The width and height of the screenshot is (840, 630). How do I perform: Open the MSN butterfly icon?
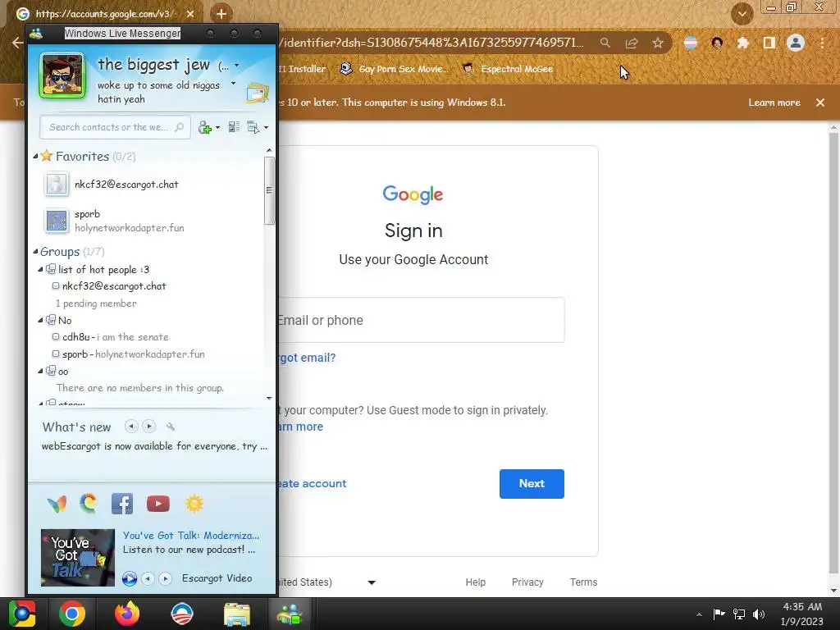pos(57,504)
